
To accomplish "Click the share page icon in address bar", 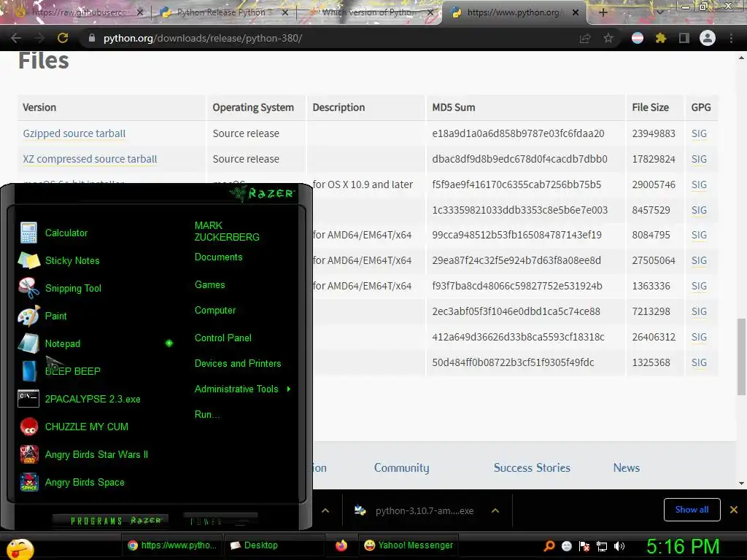I will pyautogui.click(x=585, y=38).
